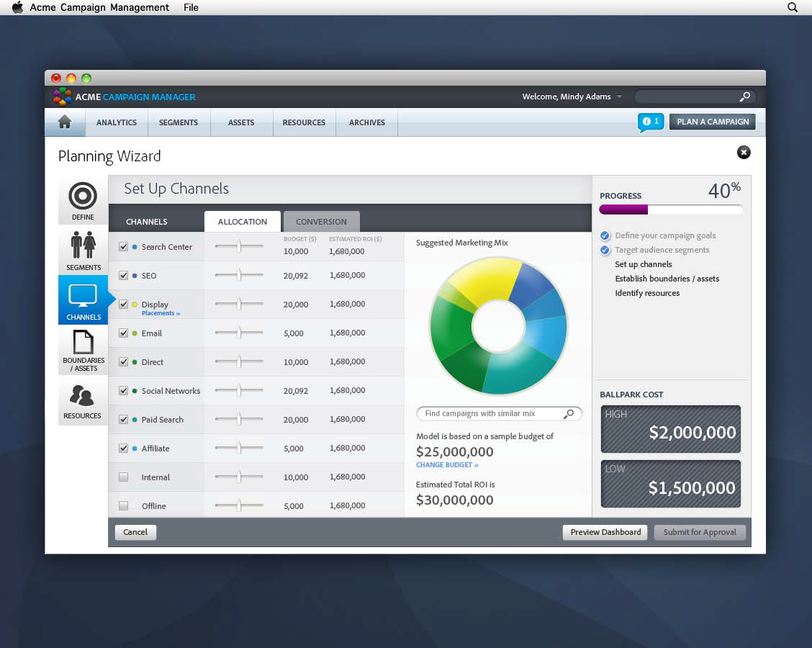Click the Suggested Marketing Mix donut chart

(x=498, y=326)
